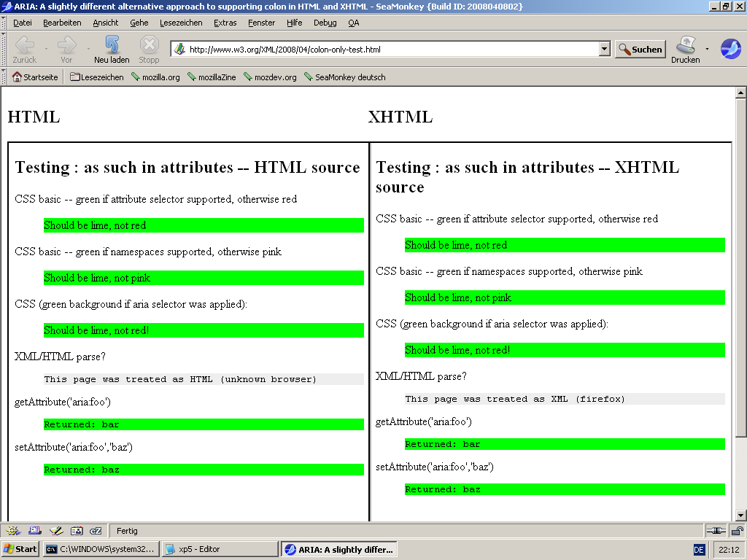Screen dimensions: 747x560
Task: Switch to the C:\WINDOWS\system32 taskbar window
Action: pyautogui.click(x=101, y=549)
